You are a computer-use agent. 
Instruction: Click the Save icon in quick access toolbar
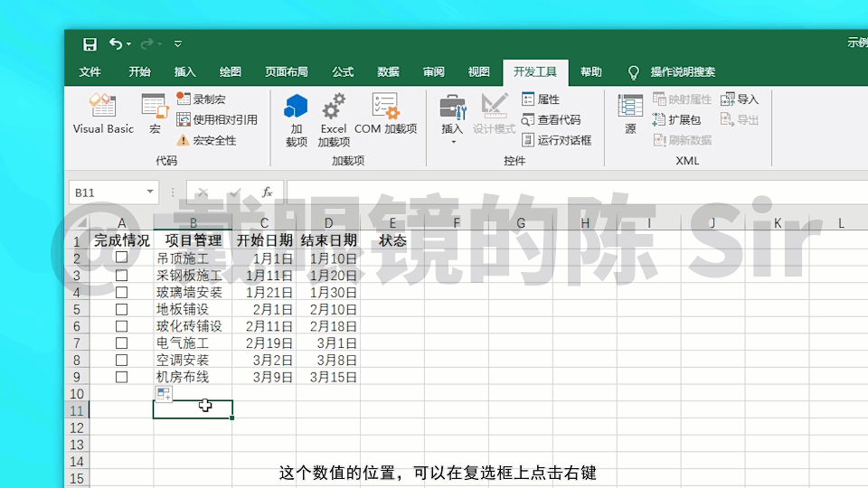click(90, 44)
